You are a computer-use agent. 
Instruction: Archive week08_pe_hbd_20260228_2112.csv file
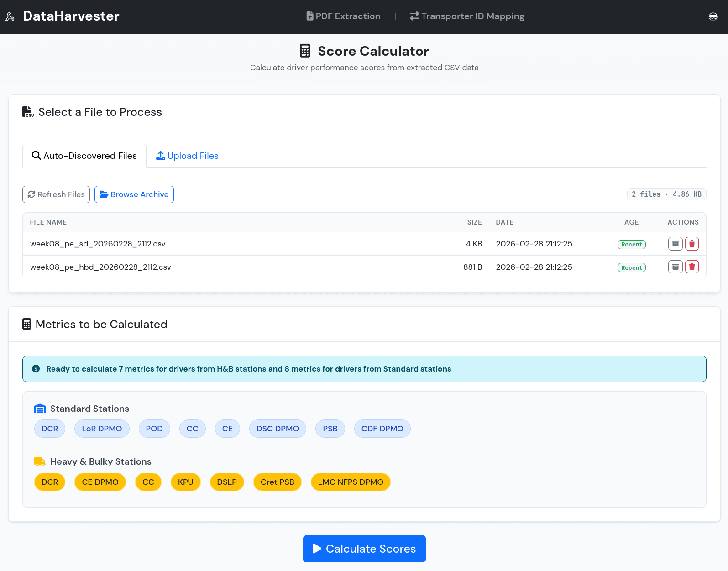click(675, 267)
